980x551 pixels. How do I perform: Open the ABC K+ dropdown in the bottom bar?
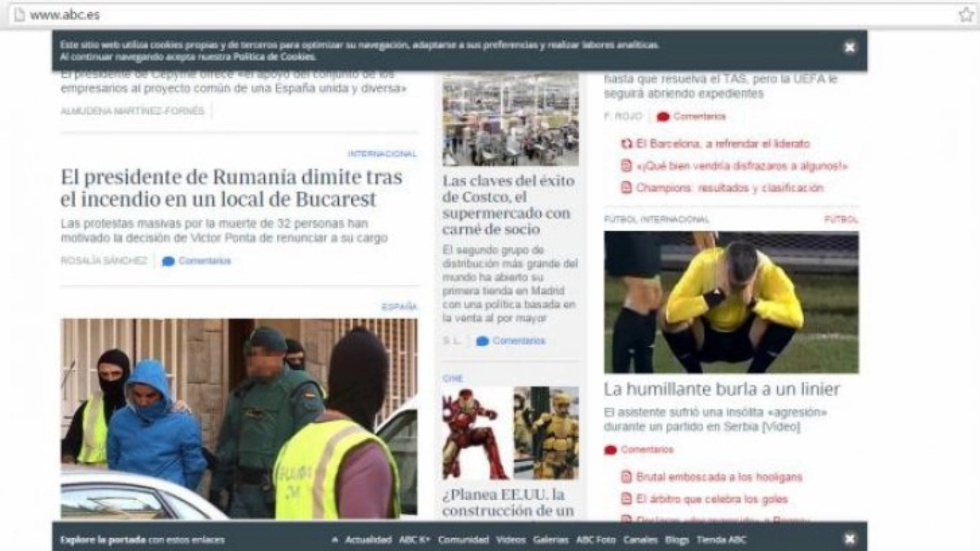(x=413, y=541)
